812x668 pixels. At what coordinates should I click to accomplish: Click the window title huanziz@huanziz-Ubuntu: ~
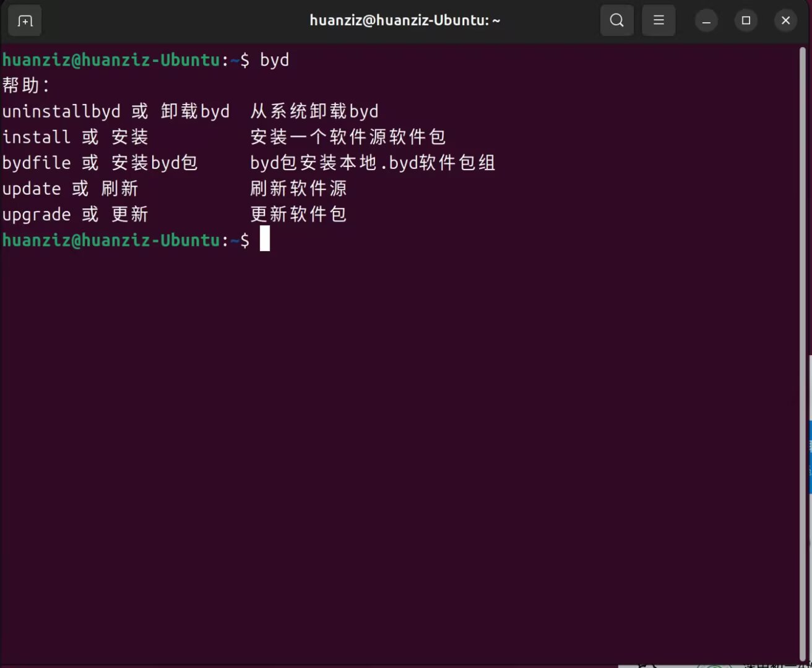405,20
